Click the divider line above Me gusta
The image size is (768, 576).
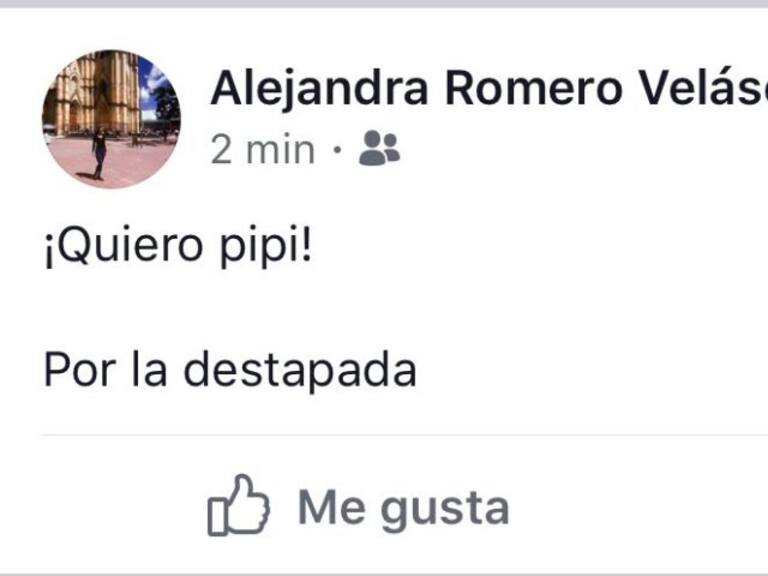(x=405, y=435)
